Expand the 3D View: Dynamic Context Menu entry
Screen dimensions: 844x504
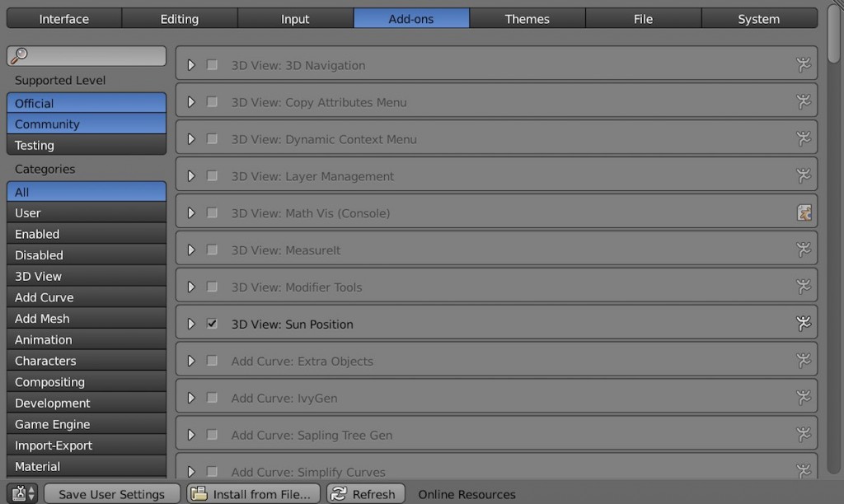(191, 139)
